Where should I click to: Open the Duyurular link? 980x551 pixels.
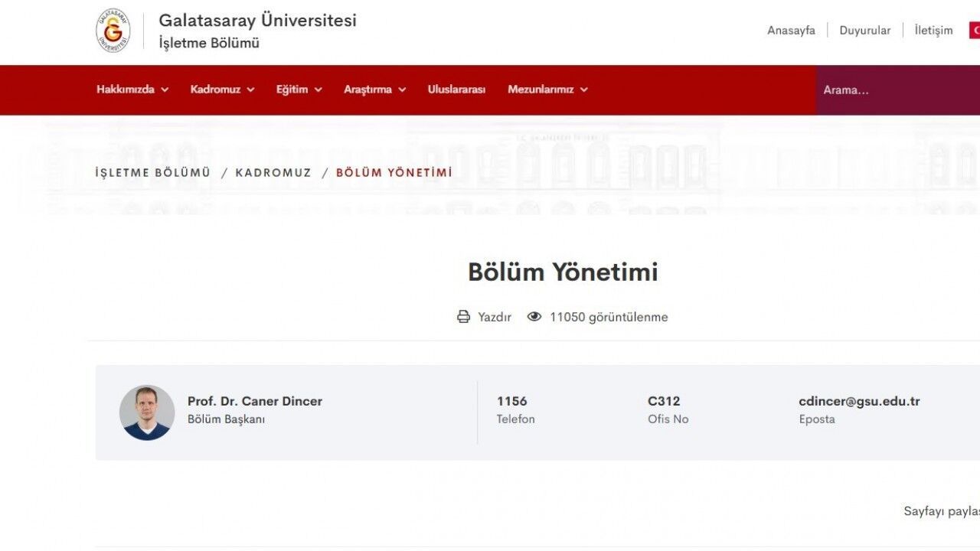pyautogui.click(x=864, y=31)
